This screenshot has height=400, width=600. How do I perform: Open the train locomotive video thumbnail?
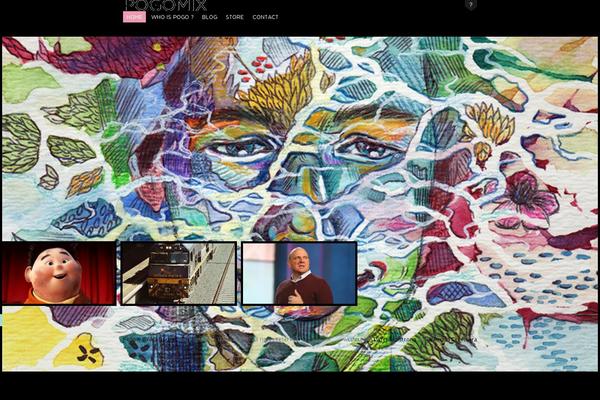click(x=179, y=273)
